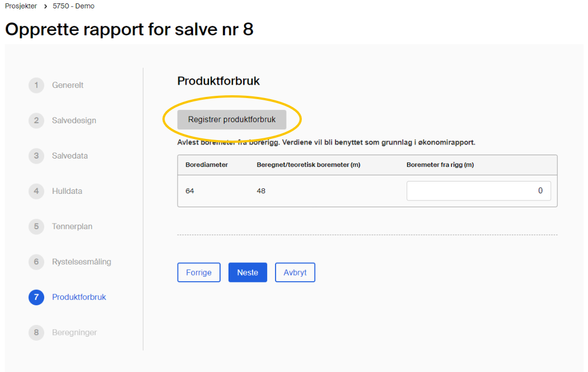Open the Rystelsesmåling step
This screenshot has width=588, height=372.
[82, 262]
